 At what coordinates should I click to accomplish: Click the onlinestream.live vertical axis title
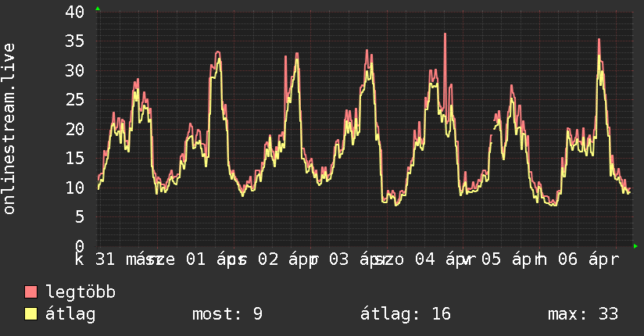pos(9,129)
